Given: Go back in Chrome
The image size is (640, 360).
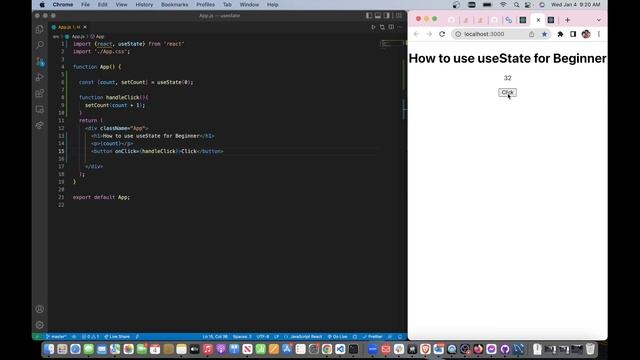Looking at the screenshot, I should [x=416, y=34].
